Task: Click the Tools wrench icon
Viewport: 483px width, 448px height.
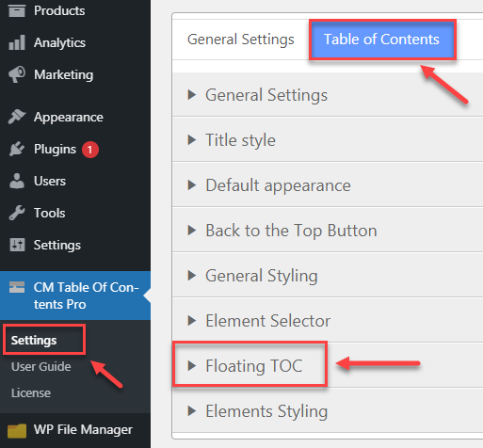Action: [x=17, y=213]
